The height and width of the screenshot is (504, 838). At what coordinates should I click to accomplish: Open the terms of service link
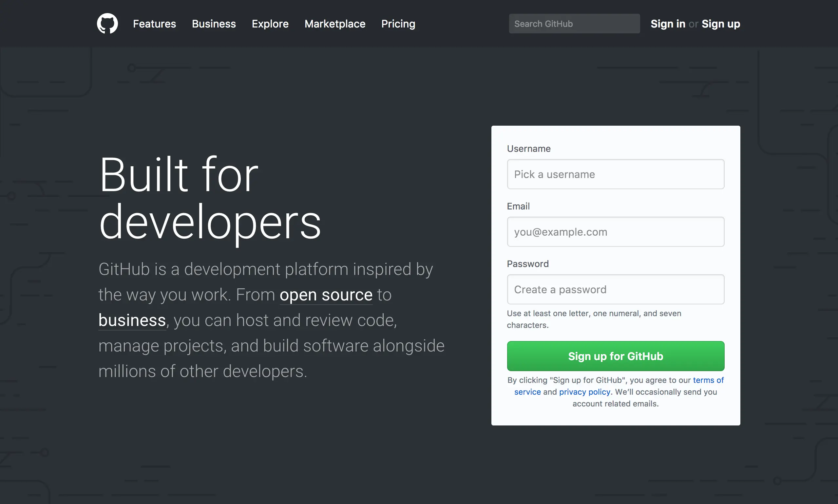(x=708, y=380)
